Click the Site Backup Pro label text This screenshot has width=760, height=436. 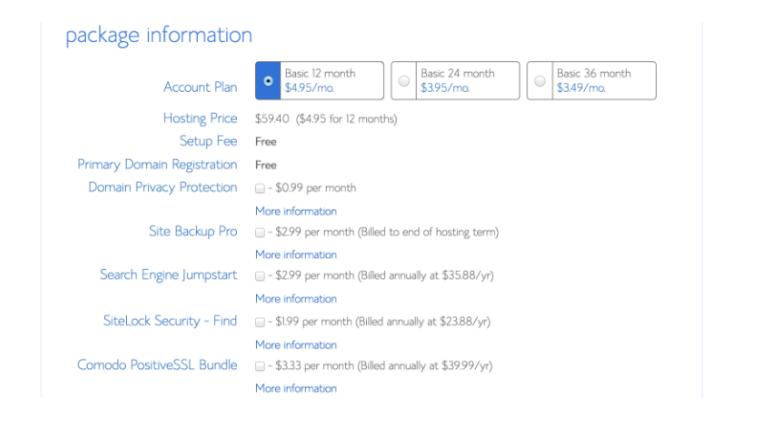click(193, 231)
